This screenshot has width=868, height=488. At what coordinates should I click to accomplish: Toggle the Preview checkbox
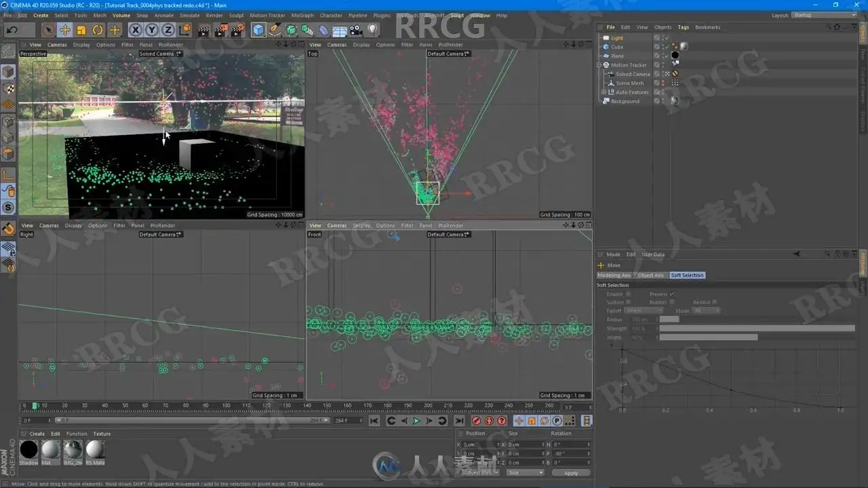[672, 294]
